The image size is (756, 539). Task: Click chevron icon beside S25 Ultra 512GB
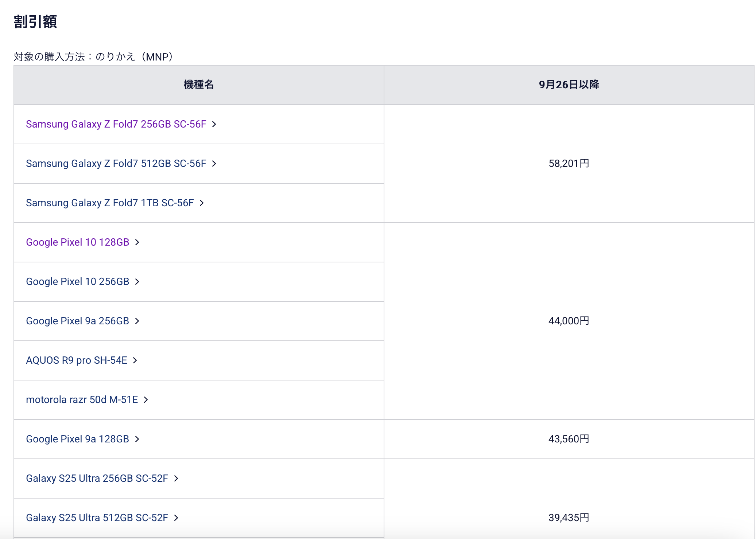(x=176, y=518)
